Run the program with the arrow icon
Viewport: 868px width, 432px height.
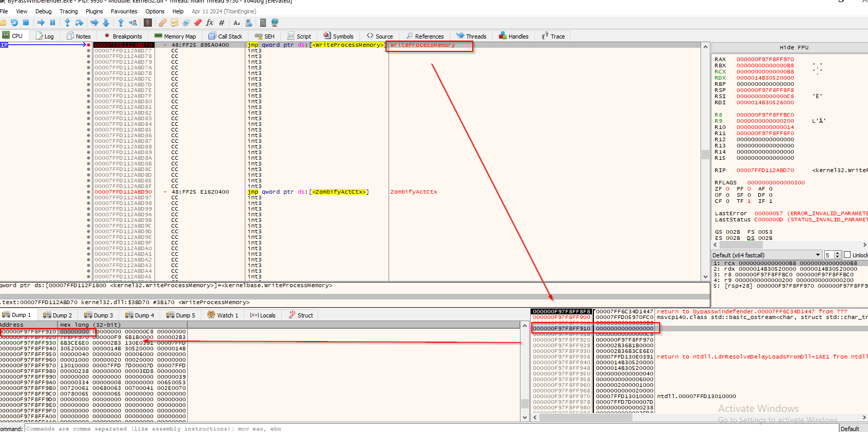click(41, 23)
